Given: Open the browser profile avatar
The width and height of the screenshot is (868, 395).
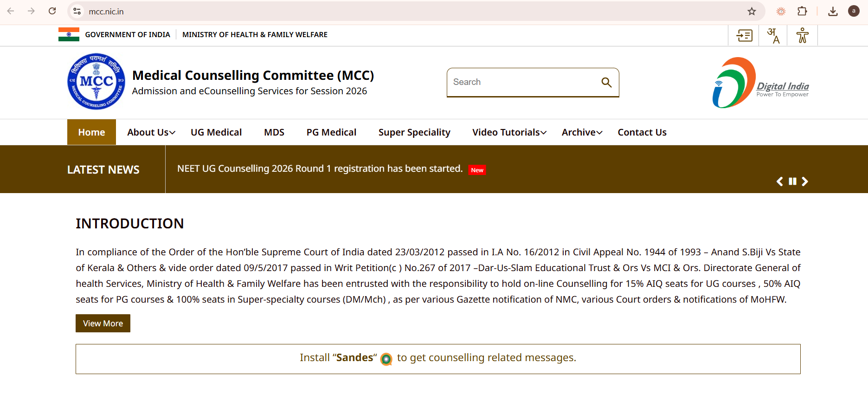Looking at the screenshot, I should tap(854, 11).
